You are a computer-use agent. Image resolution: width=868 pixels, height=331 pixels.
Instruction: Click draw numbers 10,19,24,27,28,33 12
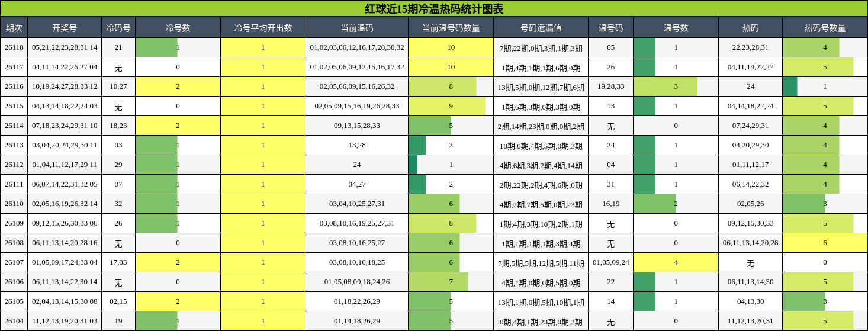tap(65, 86)
